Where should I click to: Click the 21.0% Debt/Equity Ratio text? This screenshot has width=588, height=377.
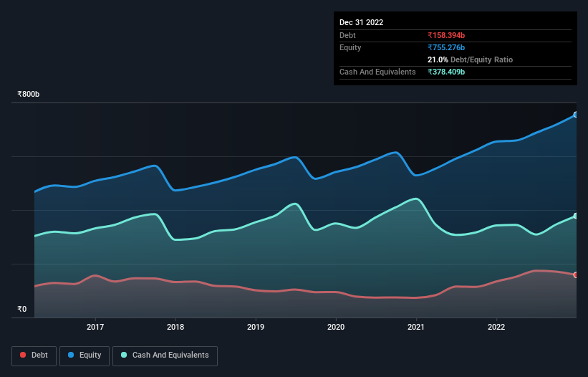pos(471,59)
